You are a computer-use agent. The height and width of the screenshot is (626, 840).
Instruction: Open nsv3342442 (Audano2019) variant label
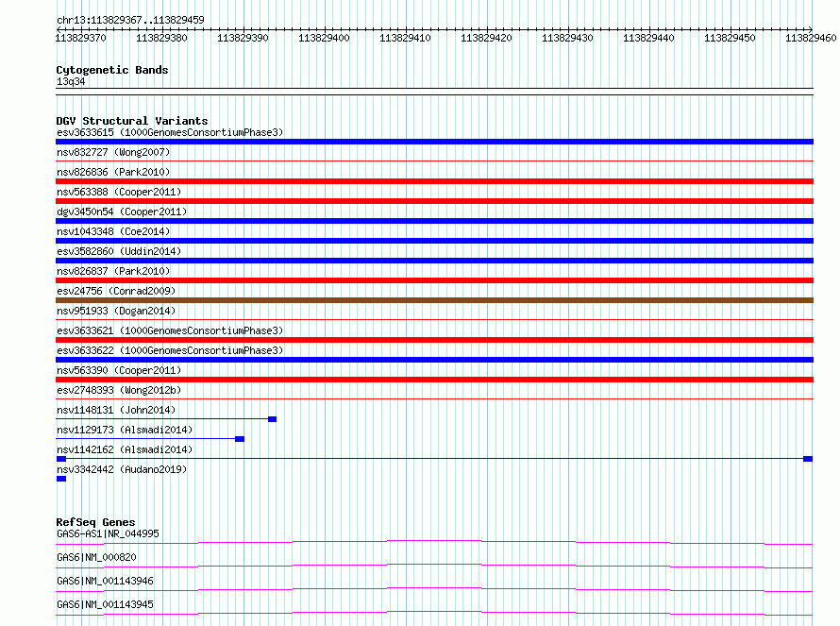[x=122, y=469]
